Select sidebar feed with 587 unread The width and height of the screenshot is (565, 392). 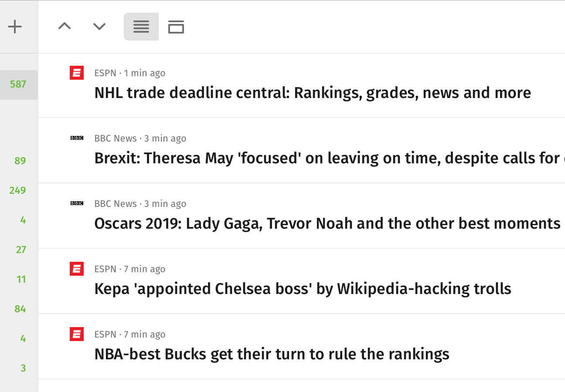pyautogui.click(x=19, y=84)
